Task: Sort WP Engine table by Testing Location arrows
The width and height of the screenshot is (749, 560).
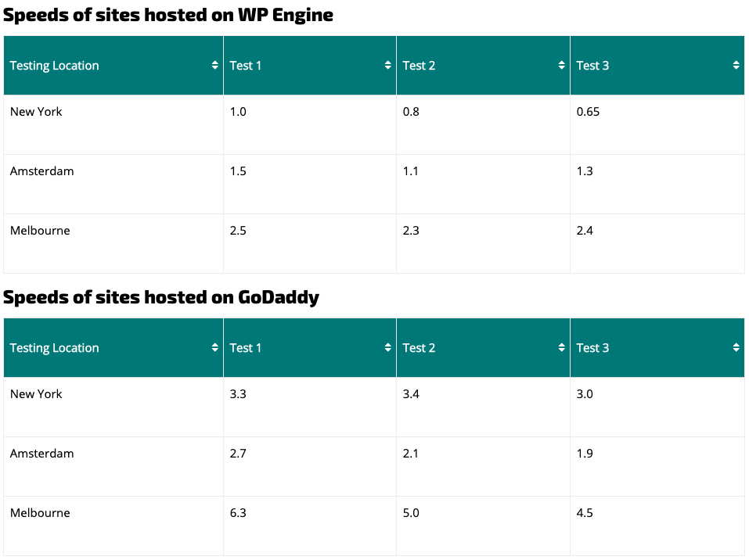Action: coord(215,66)
